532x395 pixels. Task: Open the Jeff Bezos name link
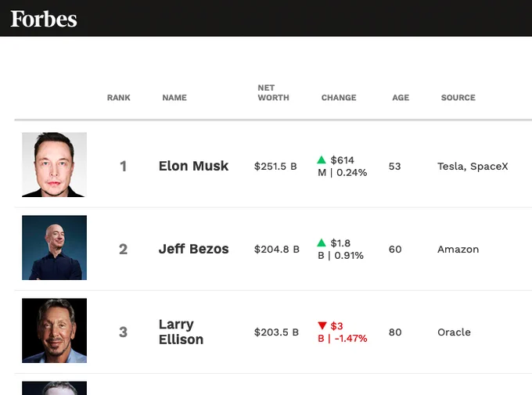pos(193,249)
